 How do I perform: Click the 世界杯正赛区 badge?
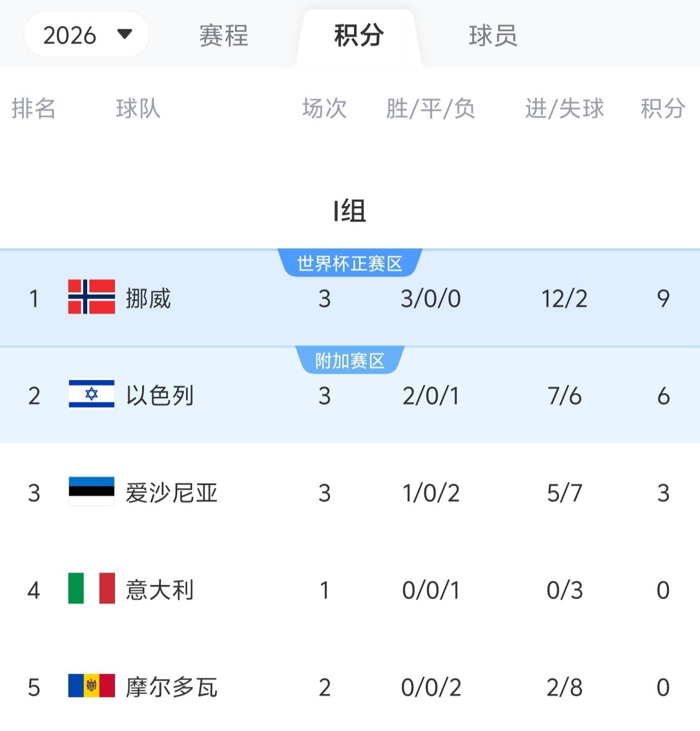click(x=350, y=263)
